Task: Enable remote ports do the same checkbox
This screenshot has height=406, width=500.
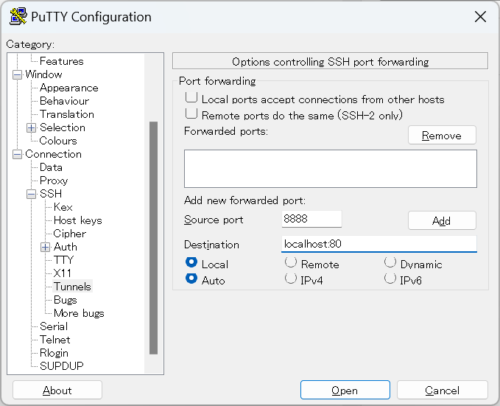Action: [x=191, y=114]
